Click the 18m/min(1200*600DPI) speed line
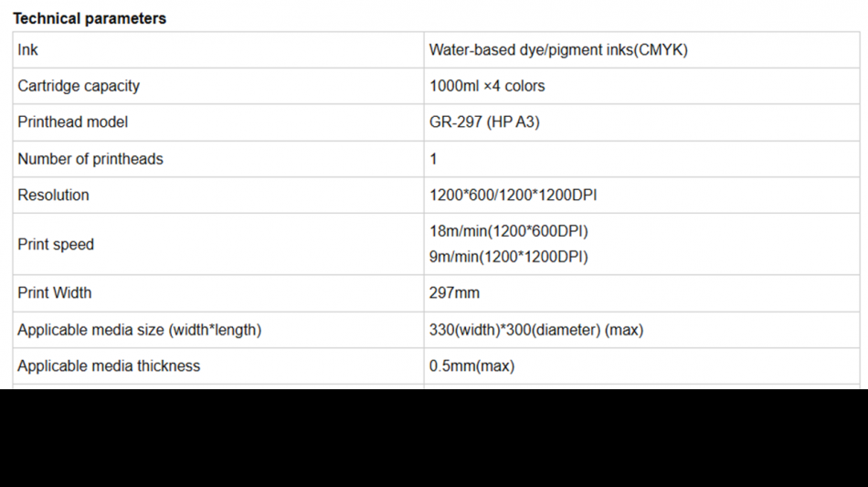This screenshot has height=487, width=868. point(509,231)
